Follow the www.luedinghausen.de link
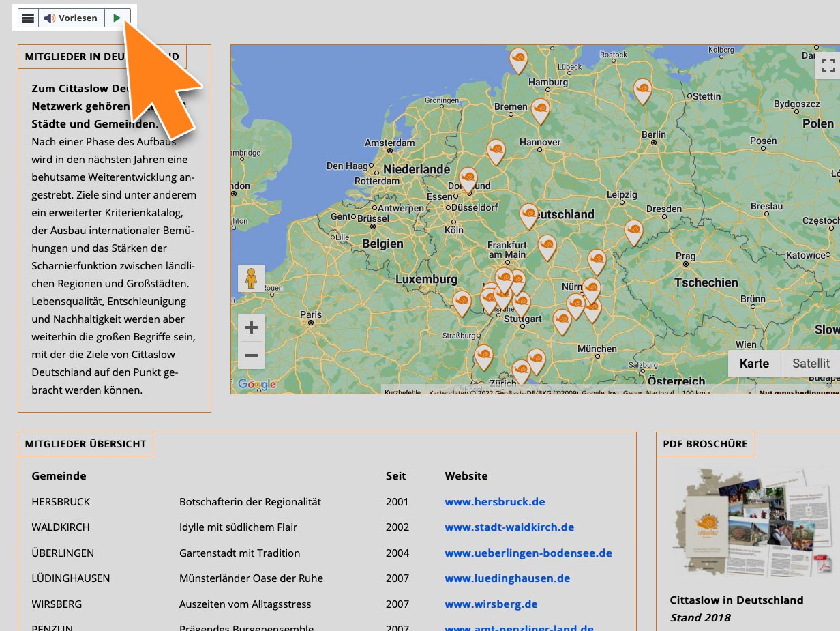Screen dimensions: 840x631 [x=507, y=578]
